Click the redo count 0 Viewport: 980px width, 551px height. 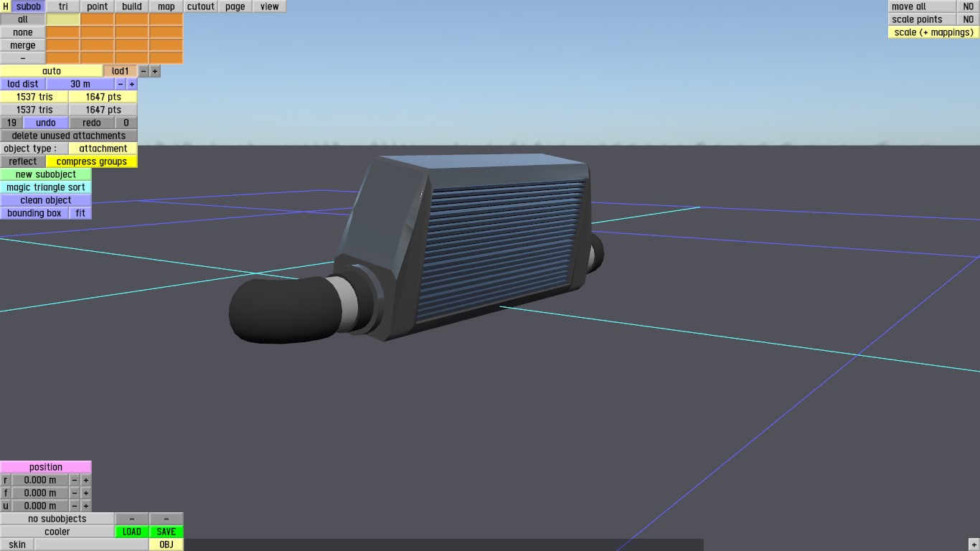126,123
